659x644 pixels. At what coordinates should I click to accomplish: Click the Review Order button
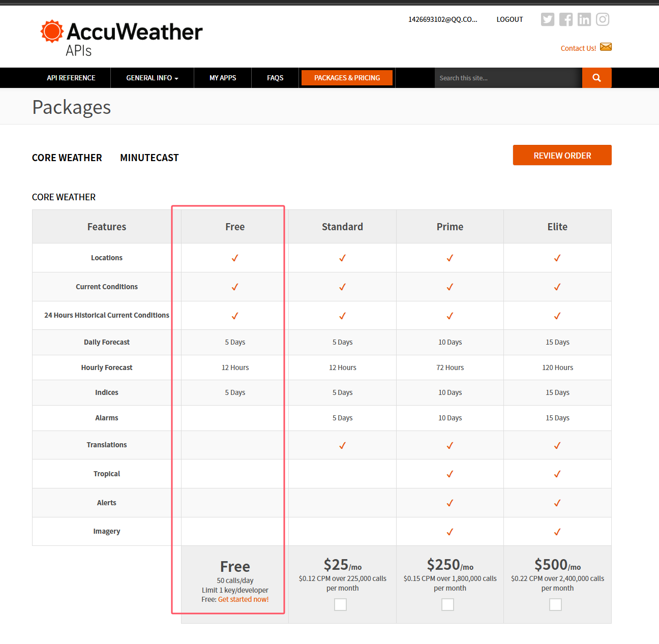(x=562, y=155)
